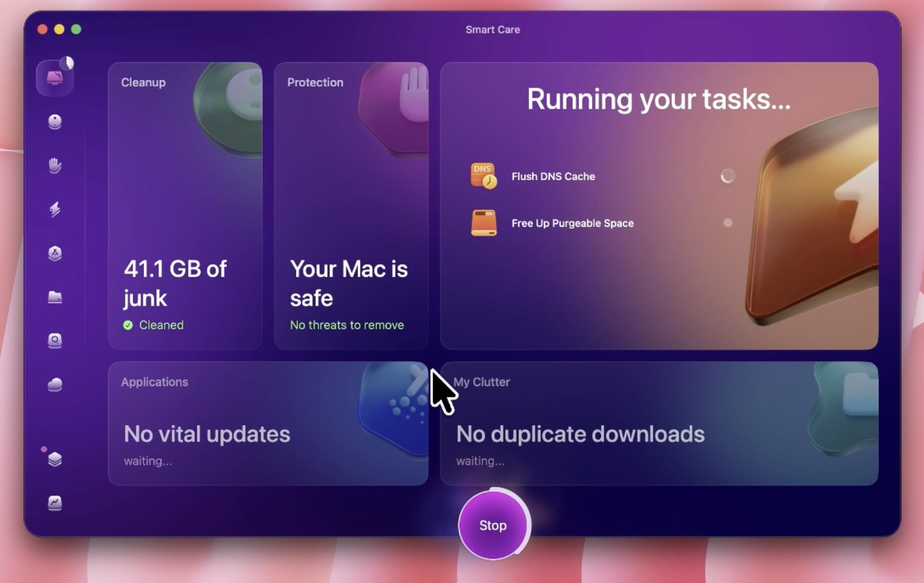Stop the running tasks
Screen dimensions: 924x583
click(x=493, y=525)
